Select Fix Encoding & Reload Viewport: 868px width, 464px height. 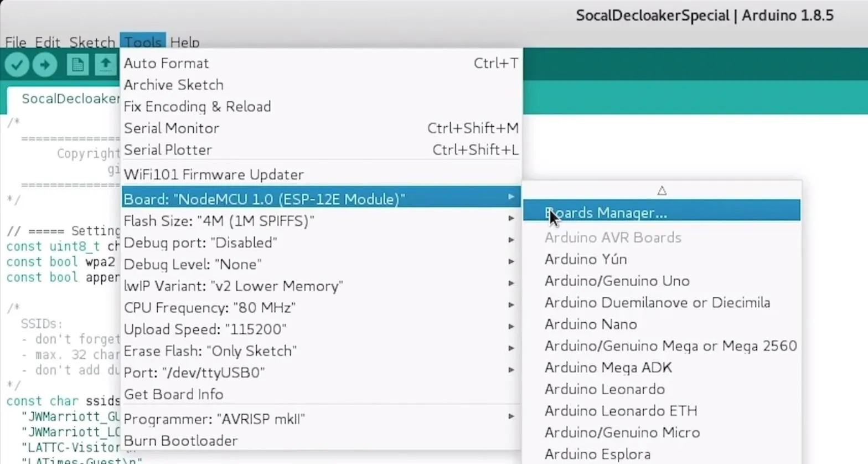coord(321,106)
